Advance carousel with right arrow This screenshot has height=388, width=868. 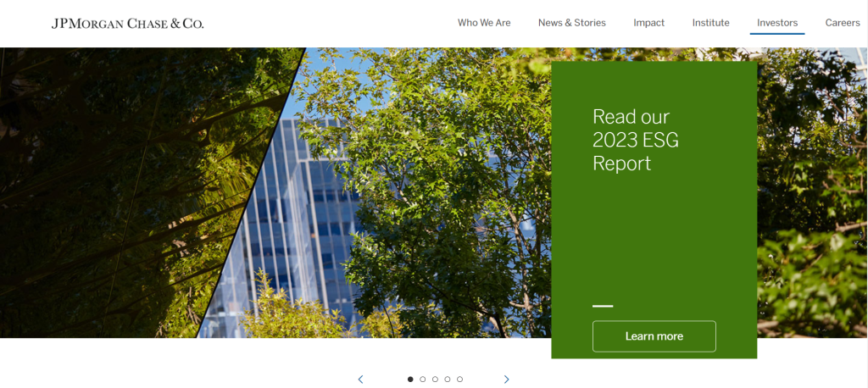(506, 380)
